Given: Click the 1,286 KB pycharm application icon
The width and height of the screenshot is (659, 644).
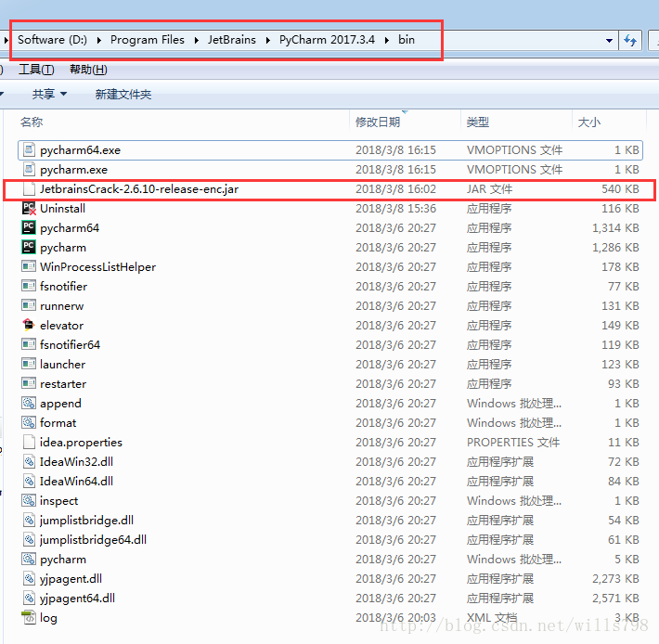Looking at the screenshot, I should [x=29, y=247].
